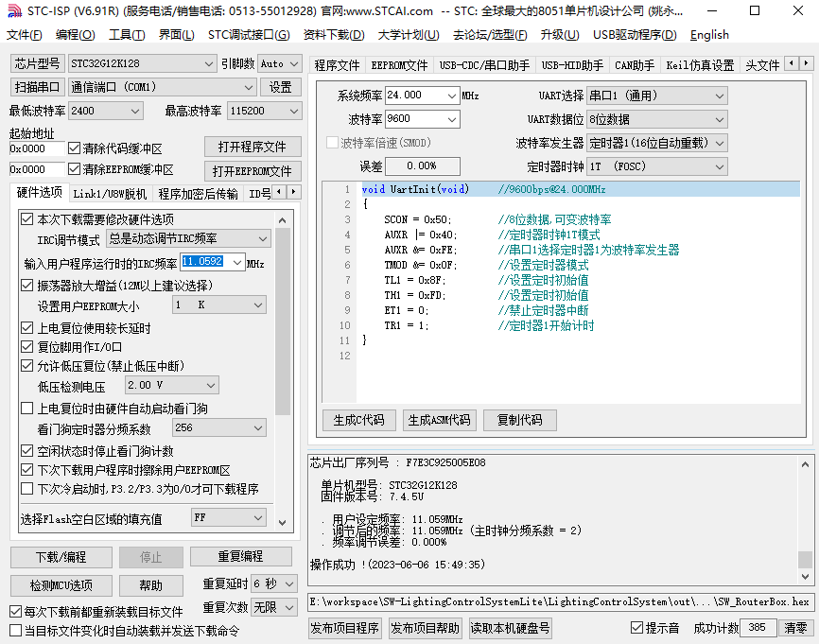This screenshot has width=819, height=644.
Task: Open 定时器时钟 1T dropdown
Action: tap(657, 166)
